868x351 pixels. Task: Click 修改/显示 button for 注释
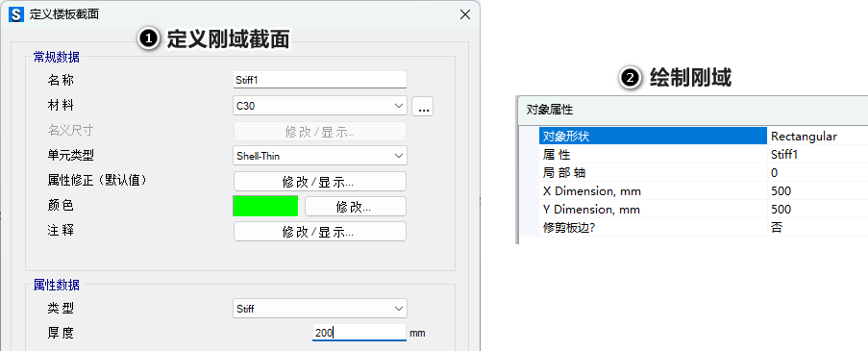(x=320, y=232)
